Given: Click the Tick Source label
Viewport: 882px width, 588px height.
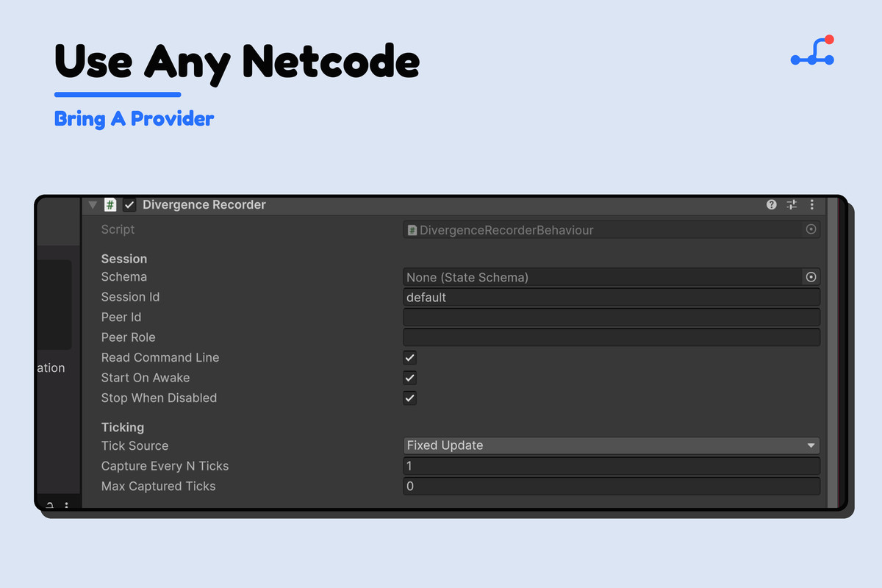Looking at the screenshot, I should click(x=135, y=445).
